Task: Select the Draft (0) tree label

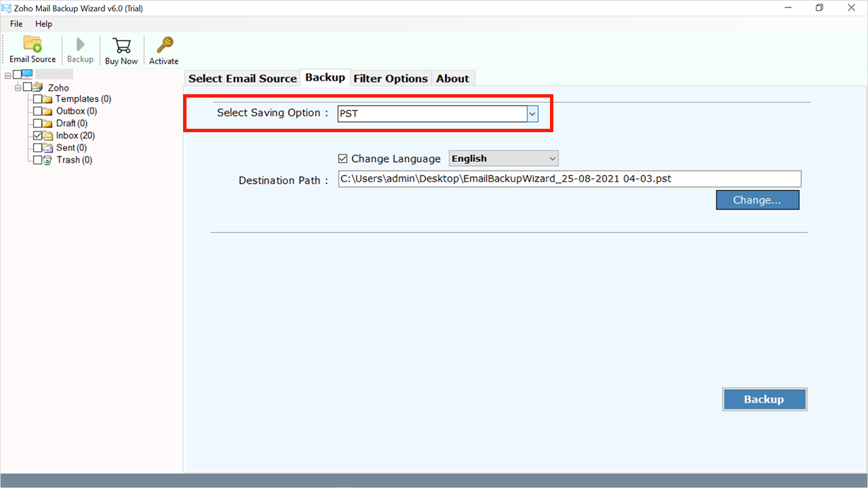Action: pyautogui.click(x=72, y=123)
